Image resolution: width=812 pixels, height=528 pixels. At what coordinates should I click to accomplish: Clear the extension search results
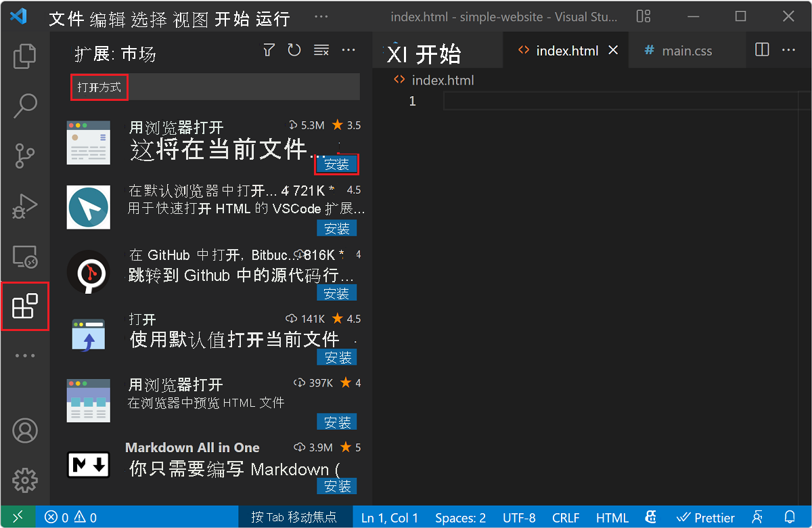(x=321, y=49)
